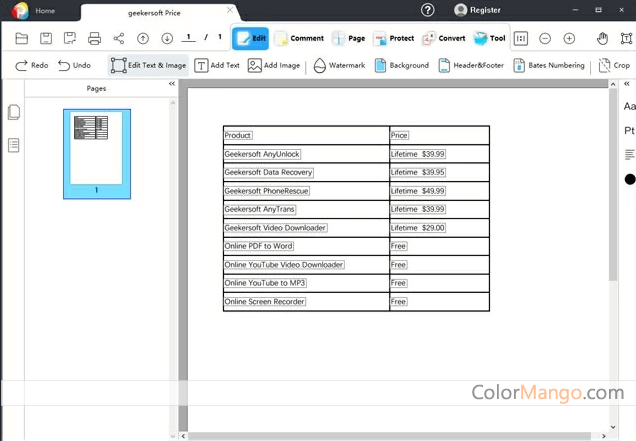Select 'Online YouTube to MP3' text

click(265, 283)
